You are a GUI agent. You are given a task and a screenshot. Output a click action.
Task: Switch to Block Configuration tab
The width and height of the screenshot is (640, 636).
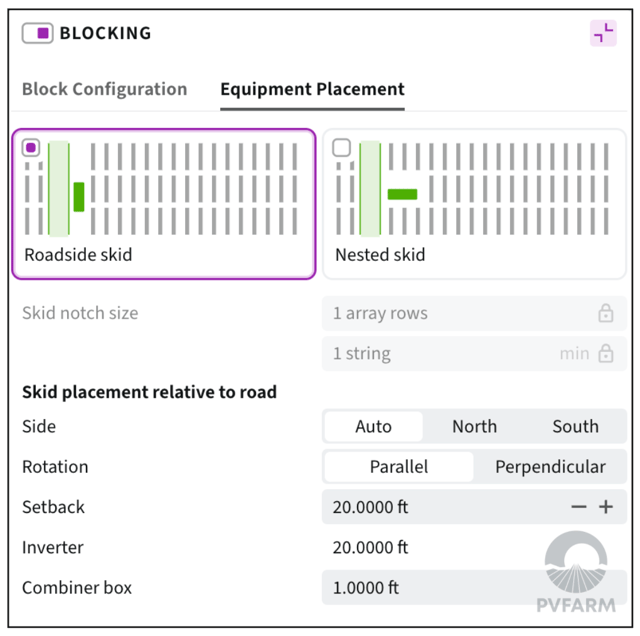104,89
